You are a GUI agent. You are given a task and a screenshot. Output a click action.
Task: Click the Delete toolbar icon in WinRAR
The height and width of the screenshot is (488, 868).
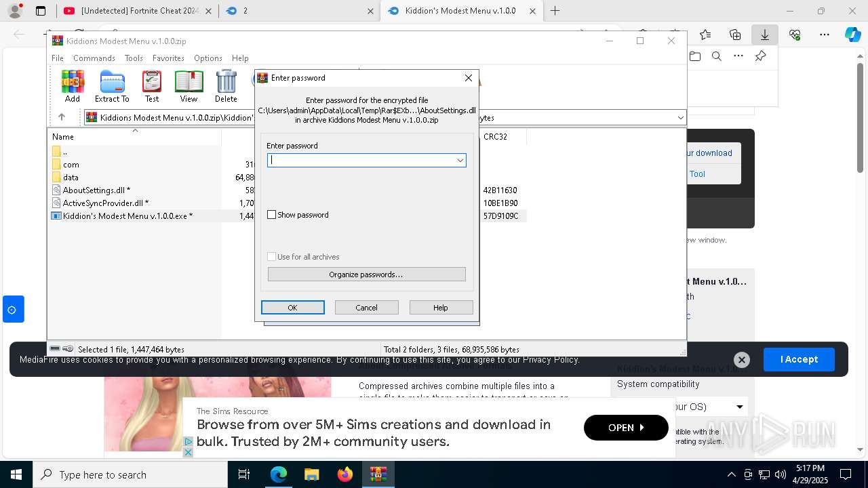(x=226, y=86)
